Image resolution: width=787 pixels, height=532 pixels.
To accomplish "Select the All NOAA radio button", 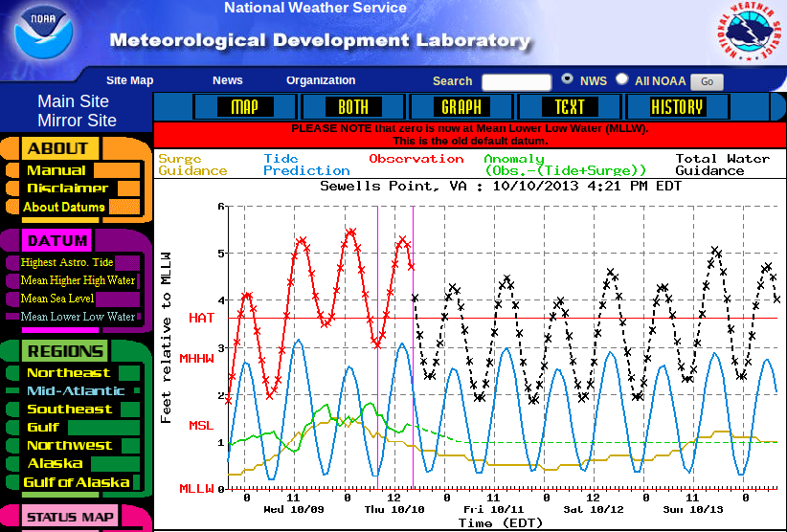I will (622, 80).
